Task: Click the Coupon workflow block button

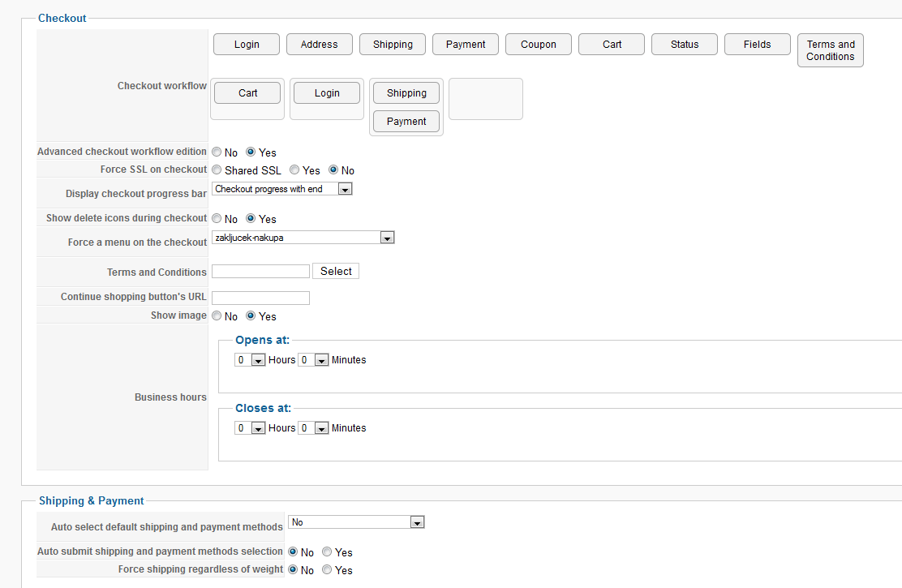Action: click(539, 45)
